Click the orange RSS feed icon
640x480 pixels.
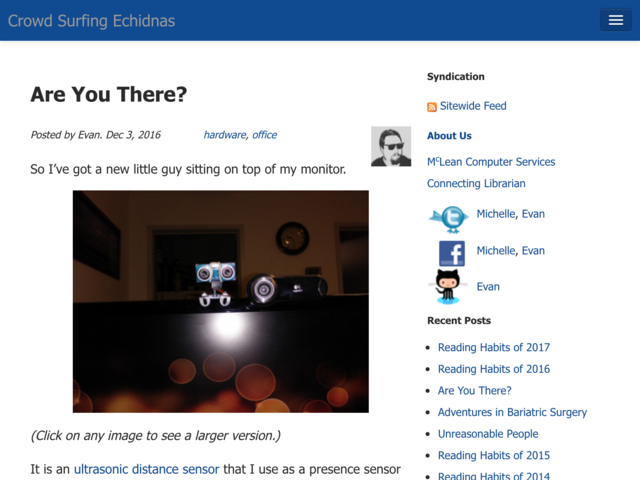[x=432, y=107]
